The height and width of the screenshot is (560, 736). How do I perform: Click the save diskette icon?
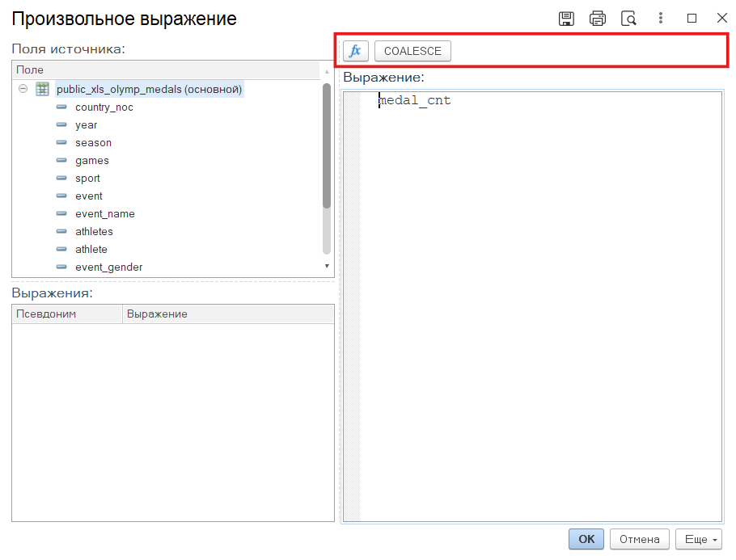tap(567, 19)
